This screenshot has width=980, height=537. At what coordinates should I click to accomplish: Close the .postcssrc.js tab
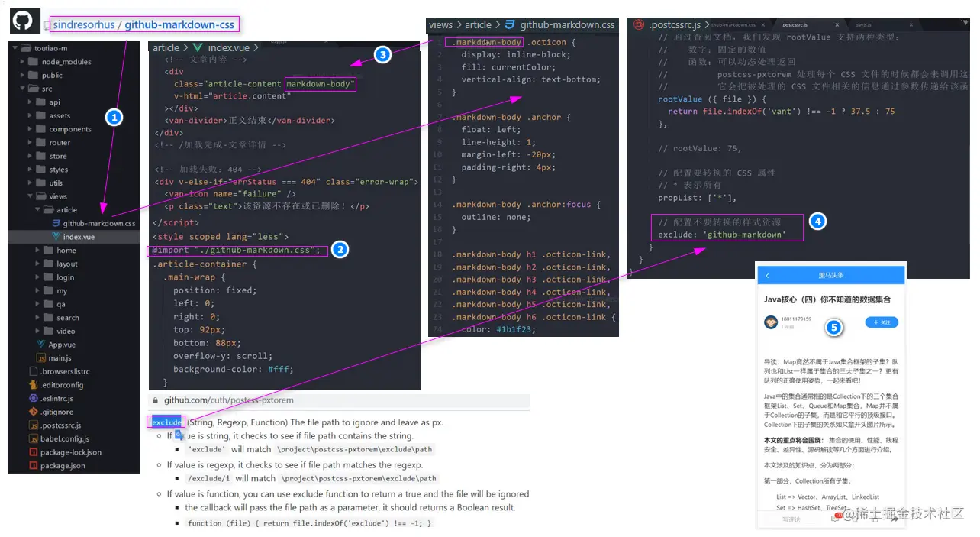(x=837, y=24)
